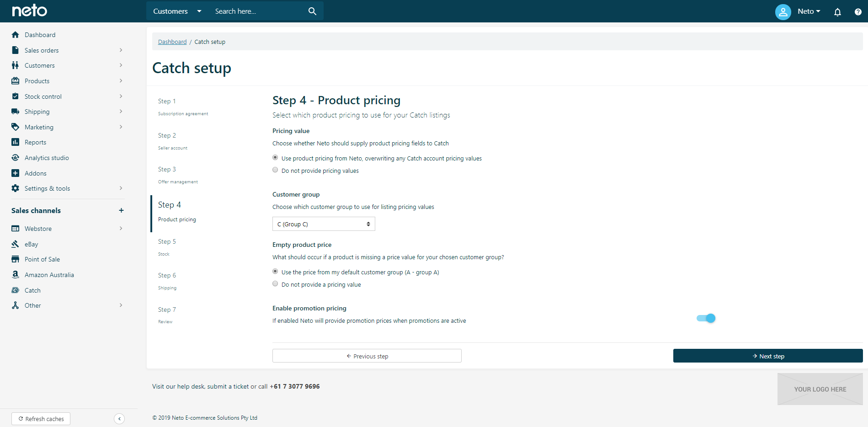The height and width of the screenshot is (427, 868).
Task: Go to Step 1 Subscription agreement
Action: 183,107
